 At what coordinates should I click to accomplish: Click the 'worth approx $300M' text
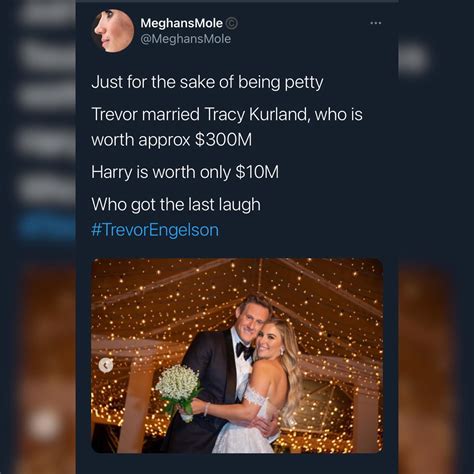coord(171,140)
